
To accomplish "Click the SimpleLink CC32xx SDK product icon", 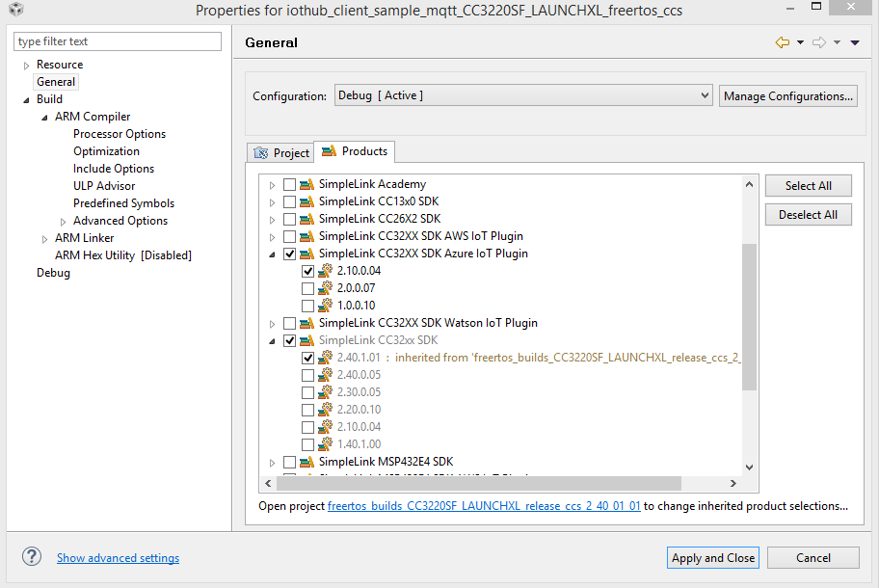I will coord(306,341).
